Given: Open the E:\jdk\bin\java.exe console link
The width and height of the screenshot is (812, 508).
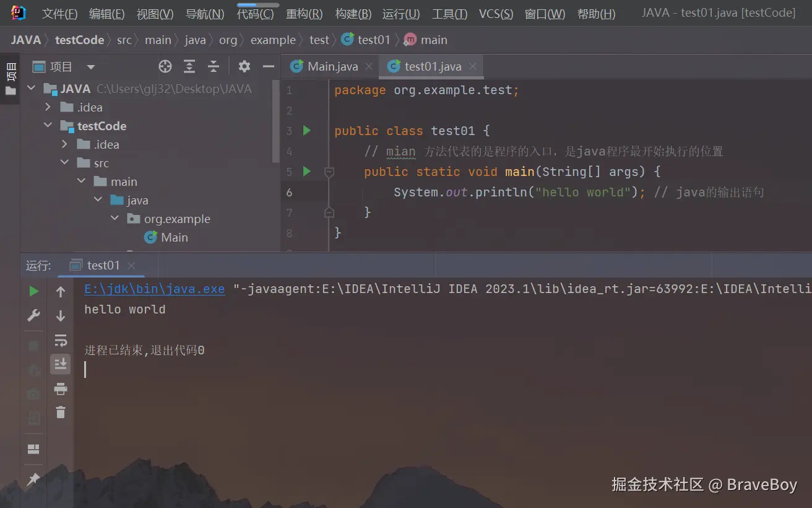Looking at the screenshot, I should (x=155, y=289).
